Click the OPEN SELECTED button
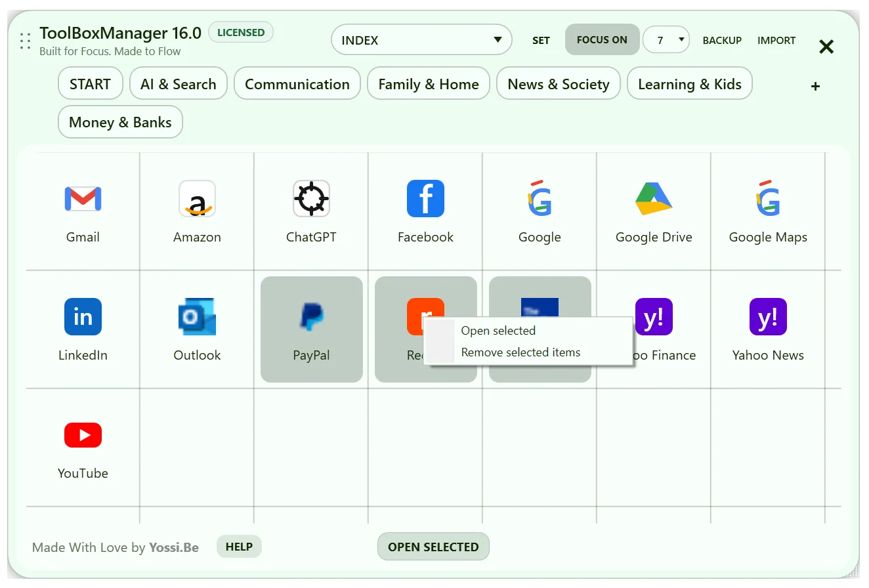The height and width of the screenshot is (588, 869). tap(433, 547)
